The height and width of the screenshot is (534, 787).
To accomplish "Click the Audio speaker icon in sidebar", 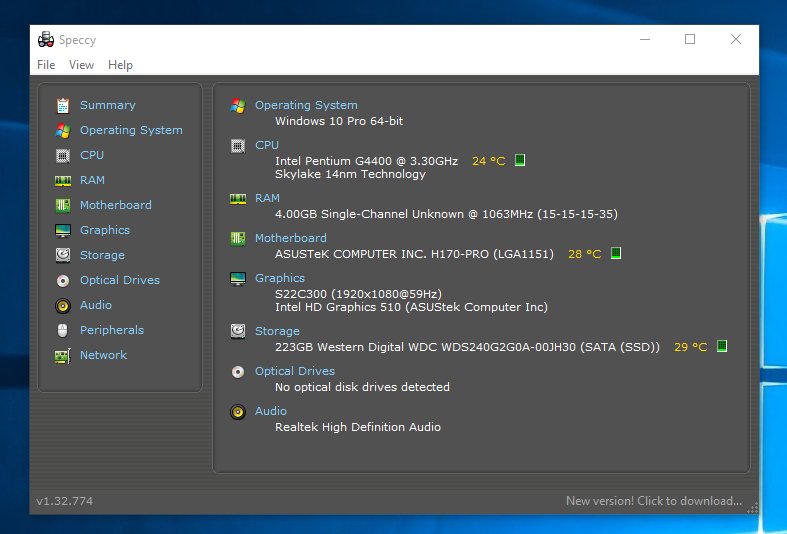I will pos(63,305).
